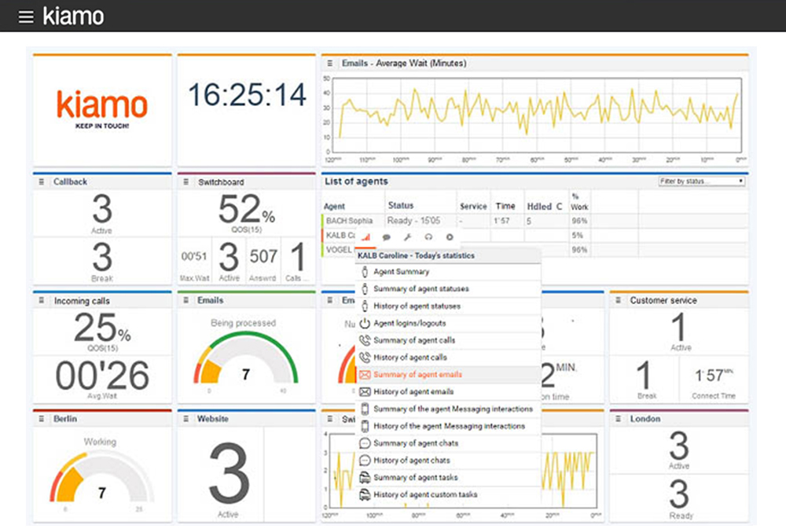Click the 'Ready - 15'05' status cell

413,220
